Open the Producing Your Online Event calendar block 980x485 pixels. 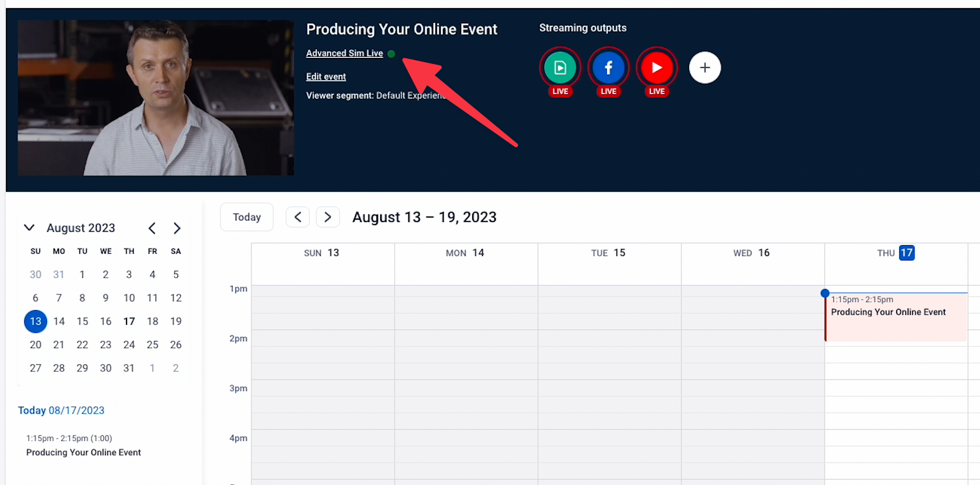click(896, 317)
